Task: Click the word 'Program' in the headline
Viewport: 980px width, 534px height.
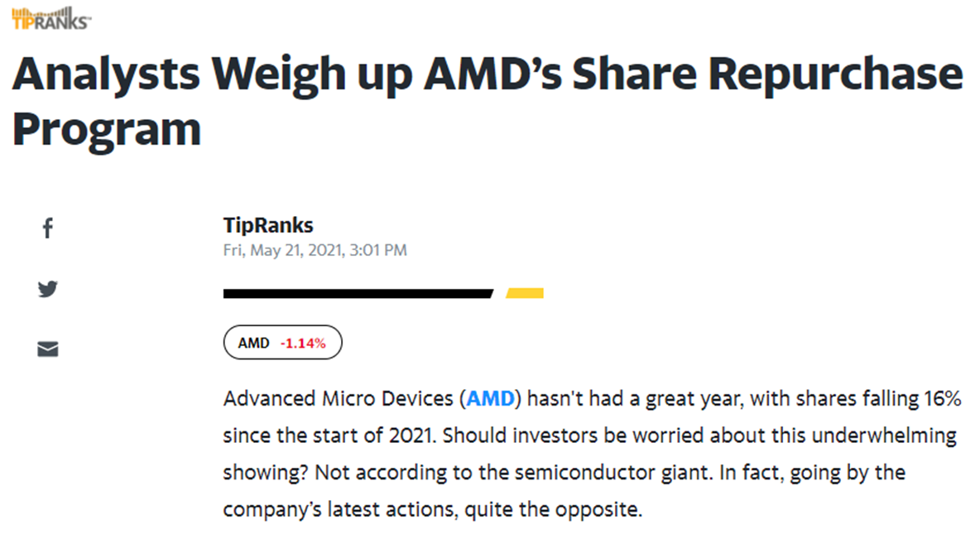Action: pyautogui.click(x=107, y=130)
